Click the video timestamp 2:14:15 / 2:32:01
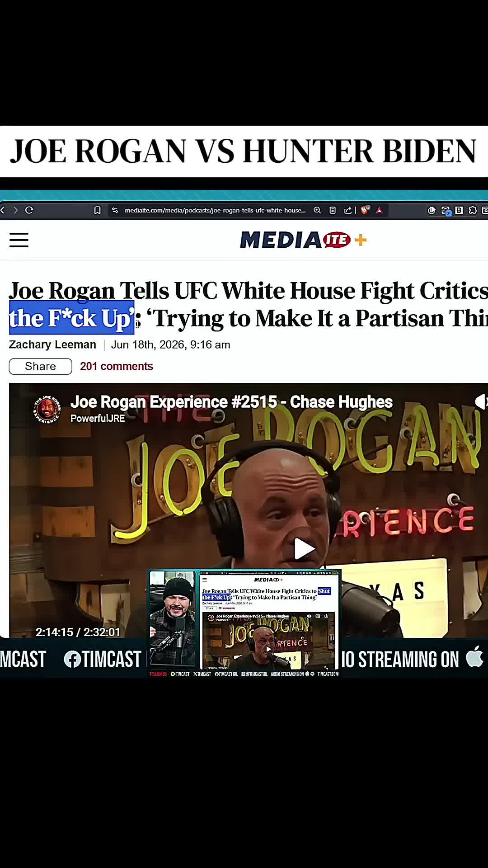The height and width of the screenshot is (868, 488). pyautogui.click(x=78, y=632)
